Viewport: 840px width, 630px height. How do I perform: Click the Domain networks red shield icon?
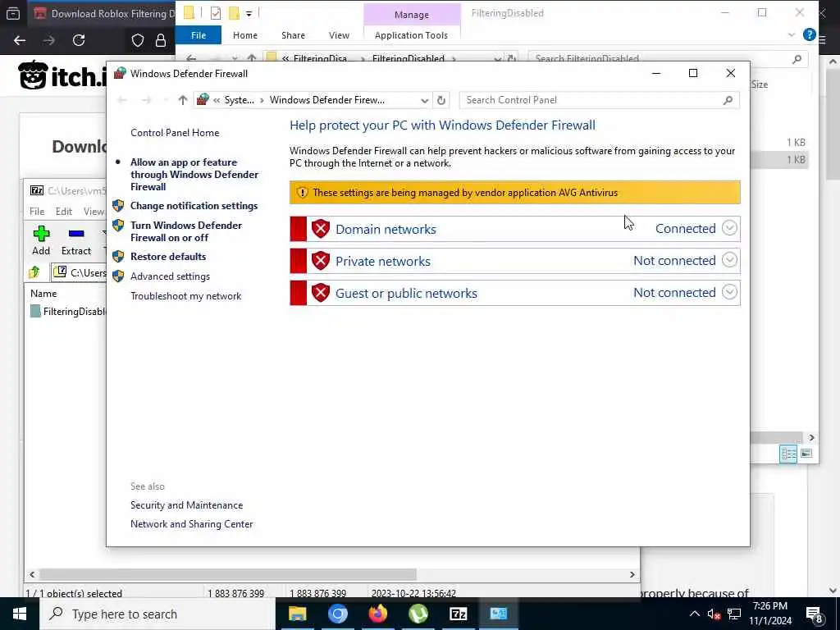pyautogui.click(x=321, y=229)
